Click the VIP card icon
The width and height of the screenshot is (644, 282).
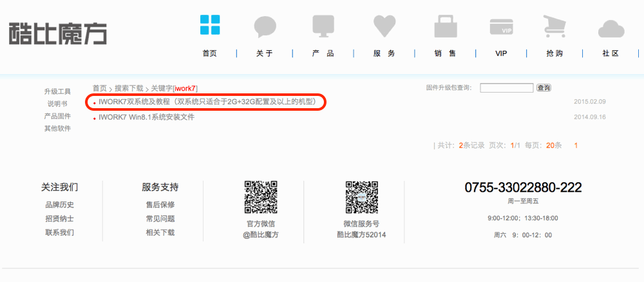click(501, 27)
